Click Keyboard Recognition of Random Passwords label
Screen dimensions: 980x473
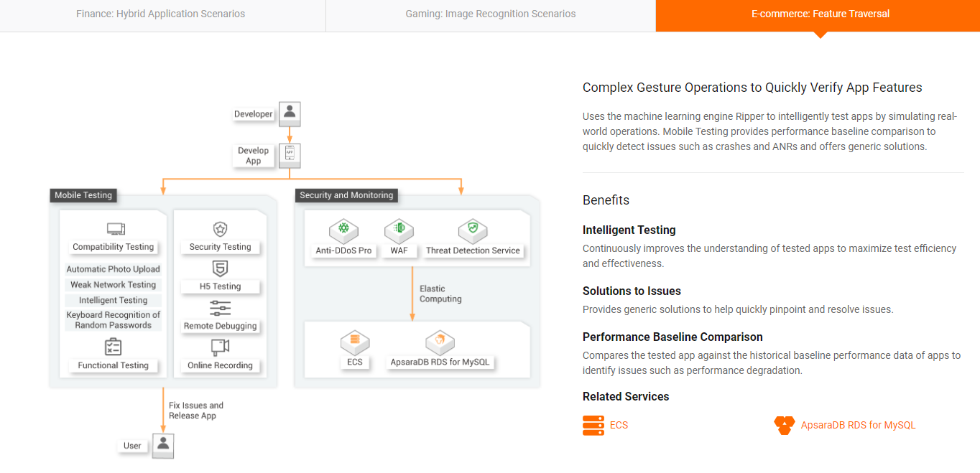[114, 320]
